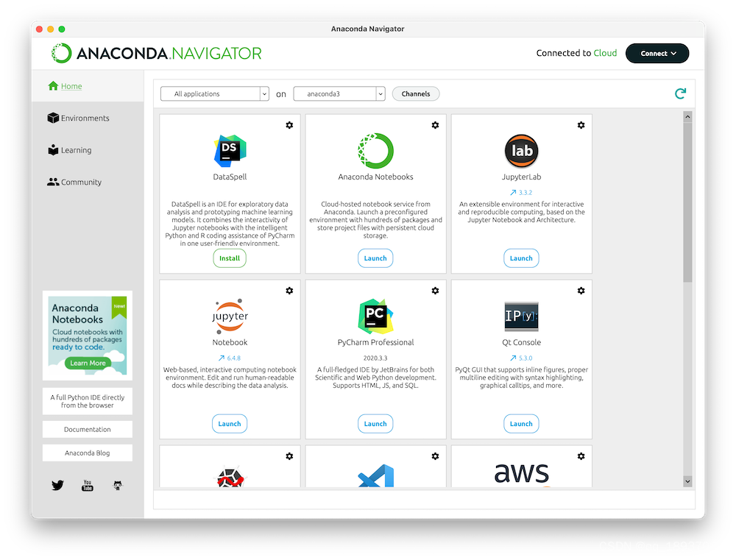
Task: Click the Anaconda Navigator header logo
Action: pyautogui.click(x=156, y=53)
